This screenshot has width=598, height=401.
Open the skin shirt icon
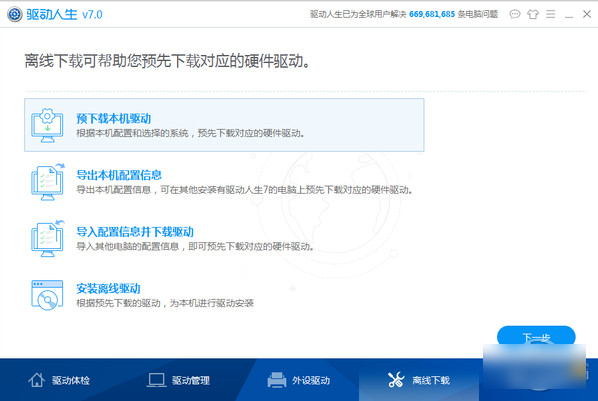[x=533, y=14]
